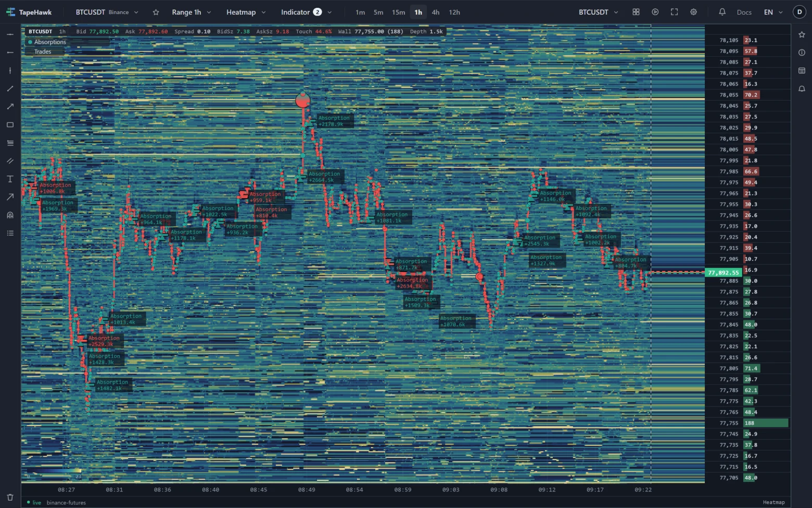Select the active 1h timeframe
Screen dimensions: 812x508
click(418, 12)
